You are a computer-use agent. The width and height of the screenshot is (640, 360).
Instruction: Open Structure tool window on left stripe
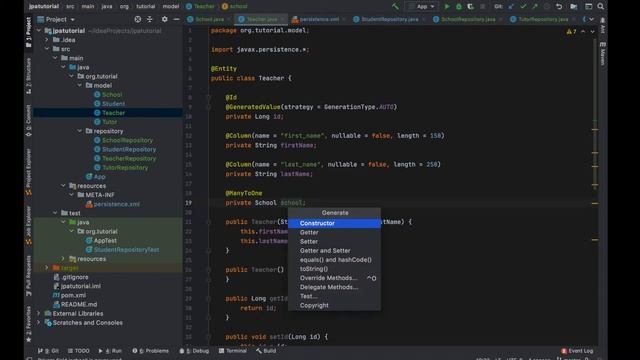[x=28, y=76]
